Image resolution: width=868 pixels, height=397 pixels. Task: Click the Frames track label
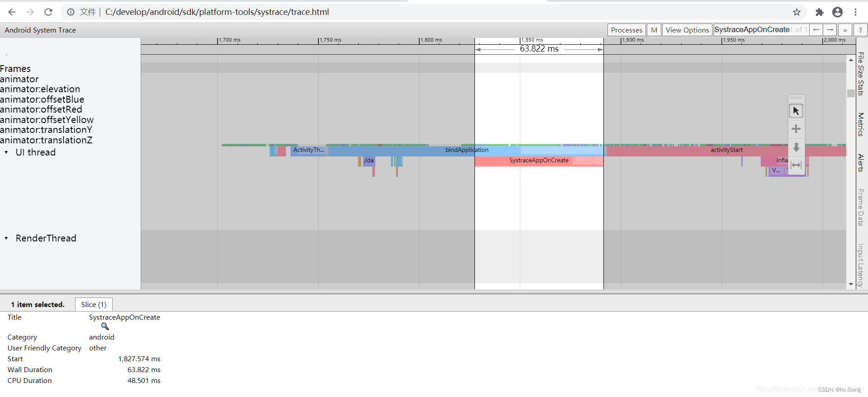15,69
